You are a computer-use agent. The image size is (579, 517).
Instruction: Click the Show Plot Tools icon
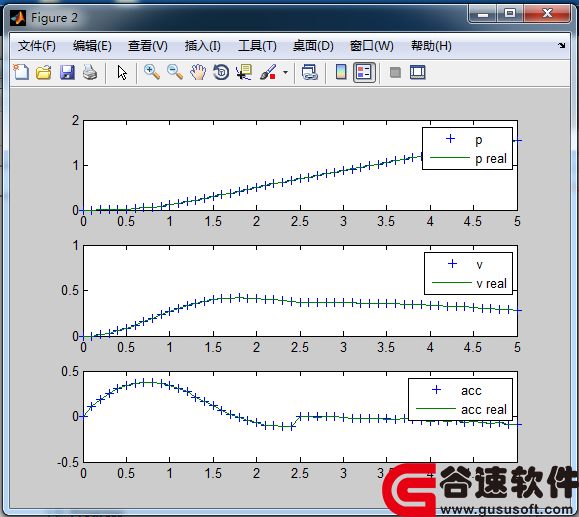pos(418,72)
